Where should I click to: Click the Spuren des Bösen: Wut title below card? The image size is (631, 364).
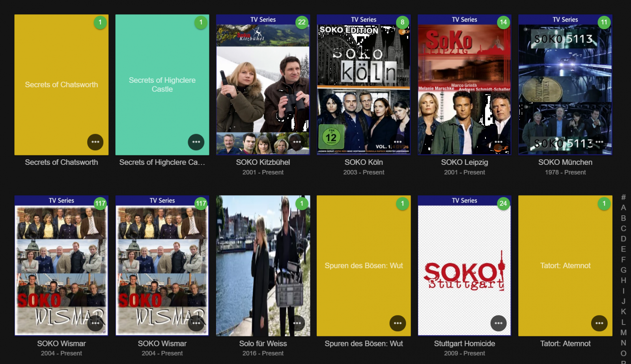coord(364,343)
